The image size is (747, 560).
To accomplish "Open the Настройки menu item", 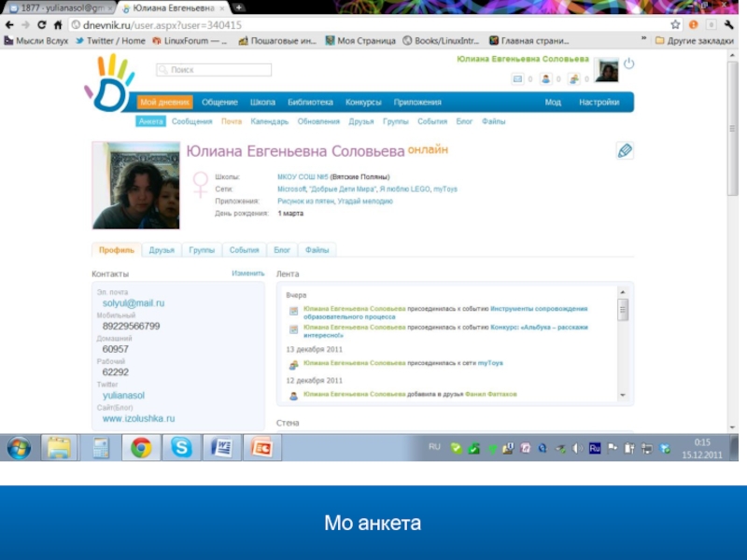I will pos(599,103).
